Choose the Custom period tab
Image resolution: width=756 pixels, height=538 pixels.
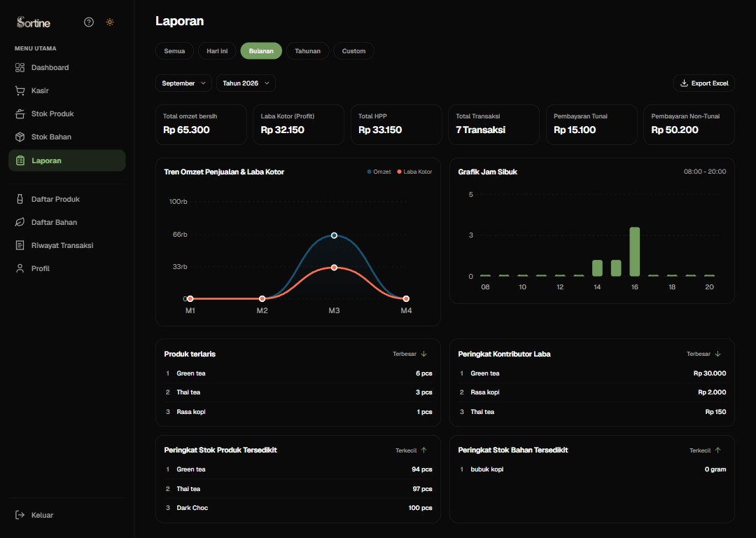[354, 51]
